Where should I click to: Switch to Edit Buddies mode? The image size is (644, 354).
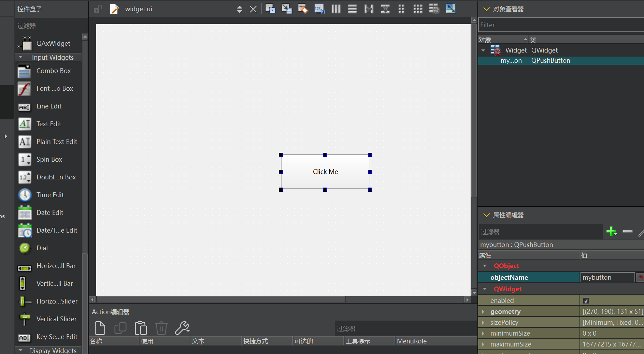tap(303, 9)
